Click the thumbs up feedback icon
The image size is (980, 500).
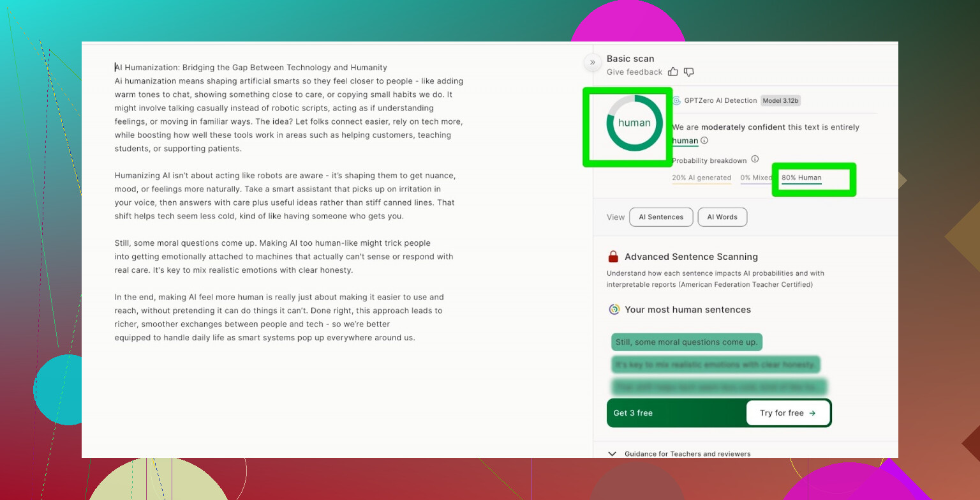[673, 72]
